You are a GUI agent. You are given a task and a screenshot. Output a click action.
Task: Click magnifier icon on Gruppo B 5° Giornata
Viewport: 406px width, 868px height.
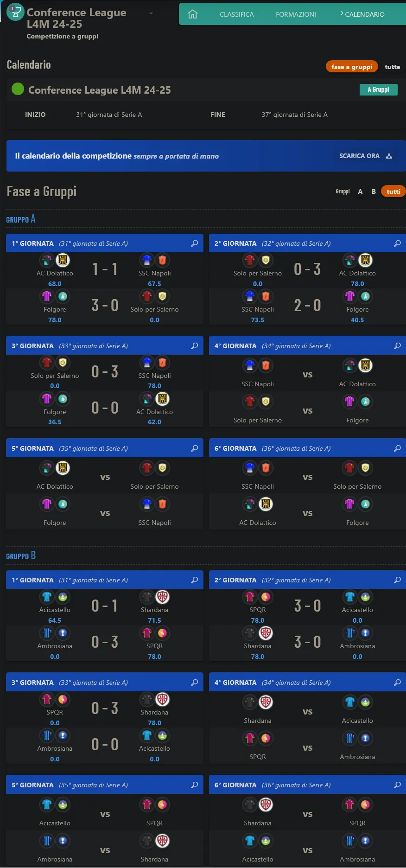click(x=195, y=785)
